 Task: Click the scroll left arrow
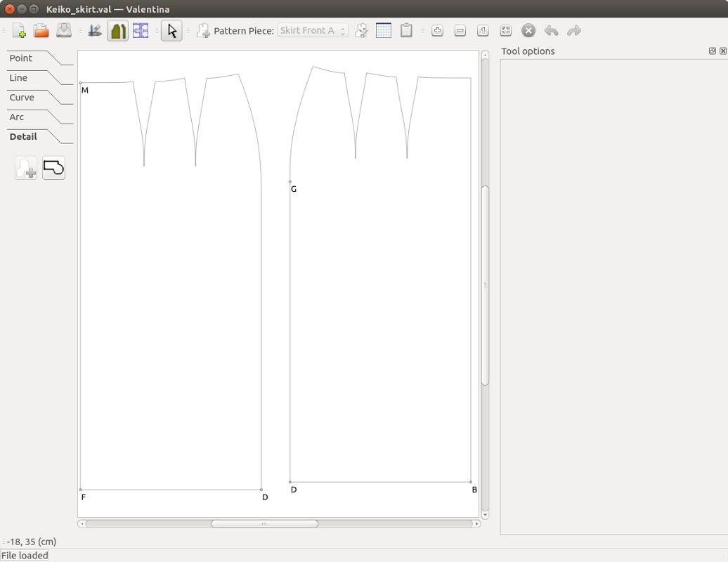pos(82,523)
